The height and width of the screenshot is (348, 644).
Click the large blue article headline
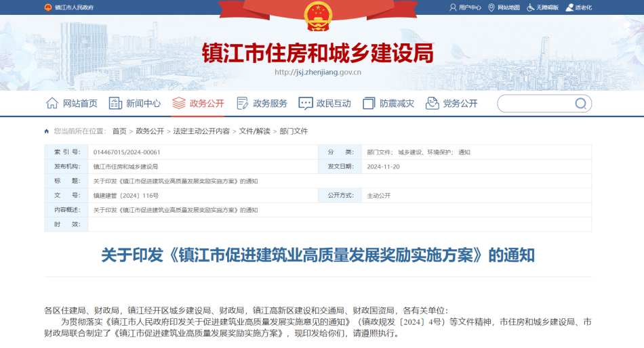pos(318,255)
